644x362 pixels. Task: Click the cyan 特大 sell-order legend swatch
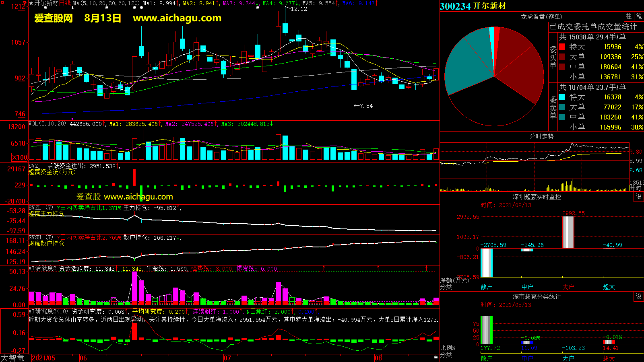coord(562,97)
